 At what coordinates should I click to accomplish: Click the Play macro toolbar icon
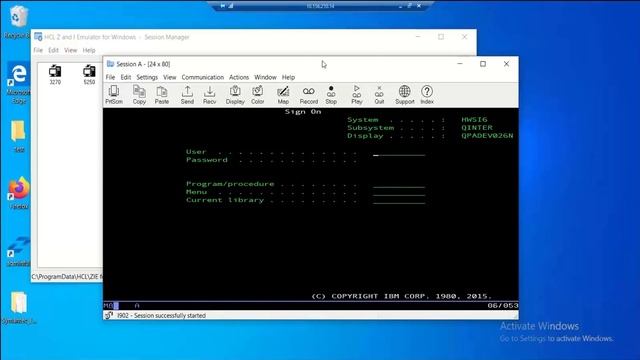pyautogui.click(x=357, y=95)
